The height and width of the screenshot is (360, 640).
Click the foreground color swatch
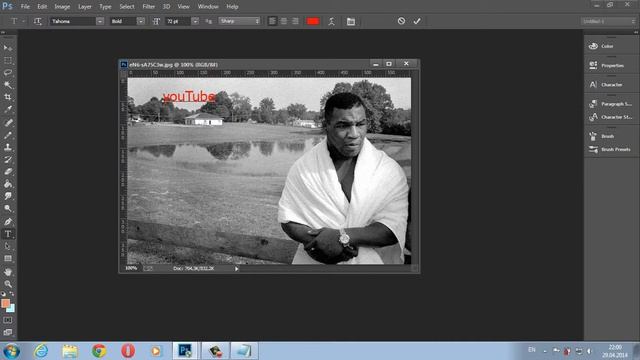(5, 303)
